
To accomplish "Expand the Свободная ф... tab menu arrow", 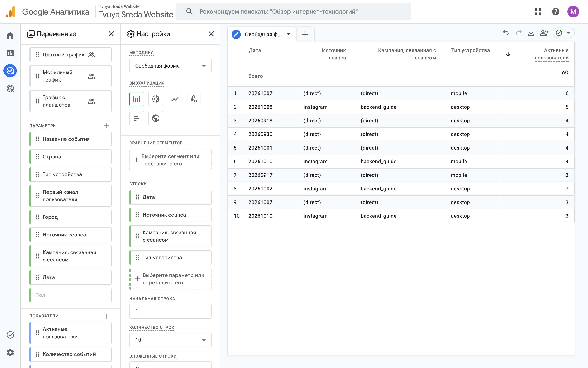I will tap(288, 34).
